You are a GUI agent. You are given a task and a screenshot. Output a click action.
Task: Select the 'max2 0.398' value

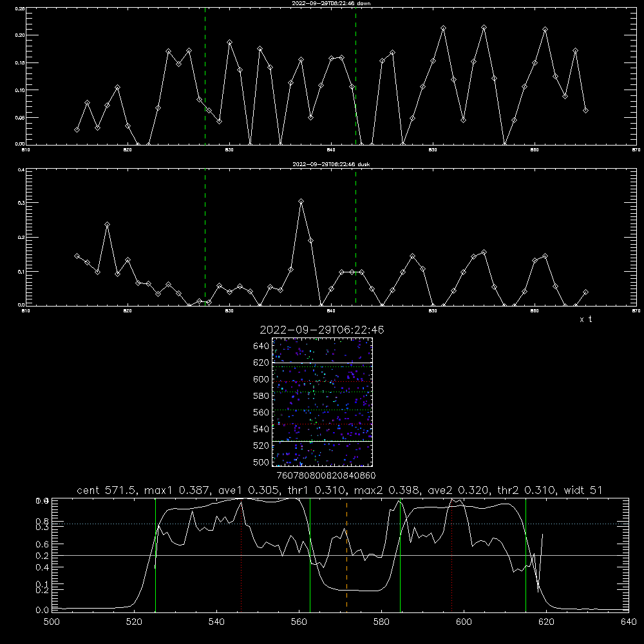[386, 490]
